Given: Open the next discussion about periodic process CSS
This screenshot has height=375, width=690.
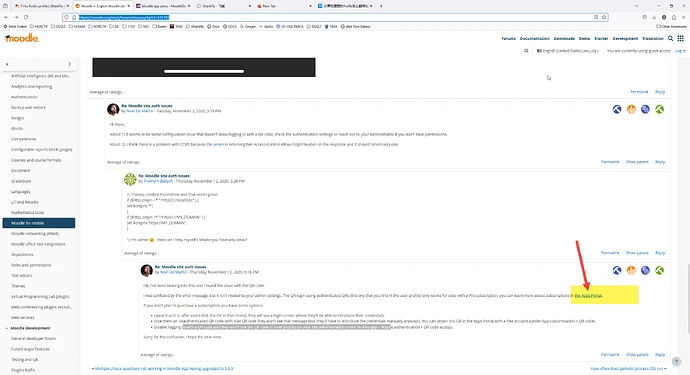Looking at the screenshot, I should click(x=628, y=369).
